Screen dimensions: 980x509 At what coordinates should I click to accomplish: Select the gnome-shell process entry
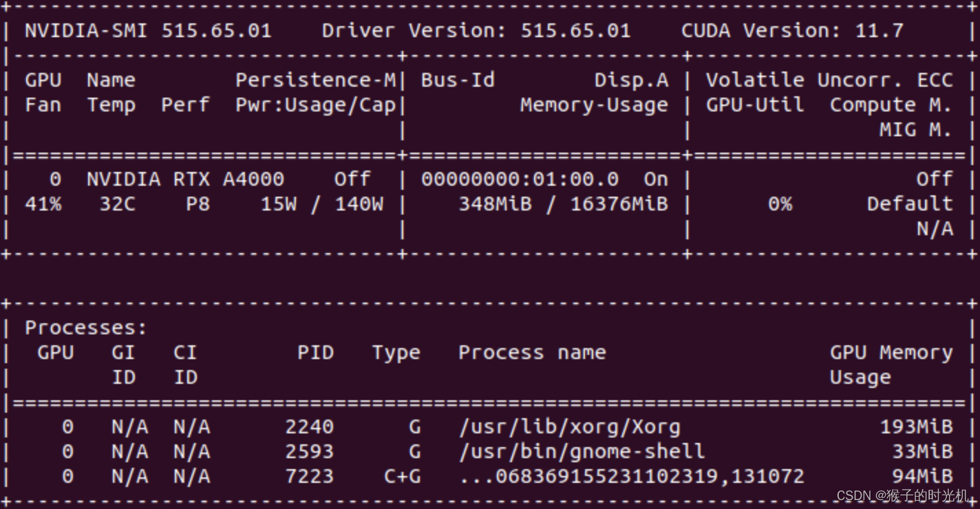tap(580, 451)
